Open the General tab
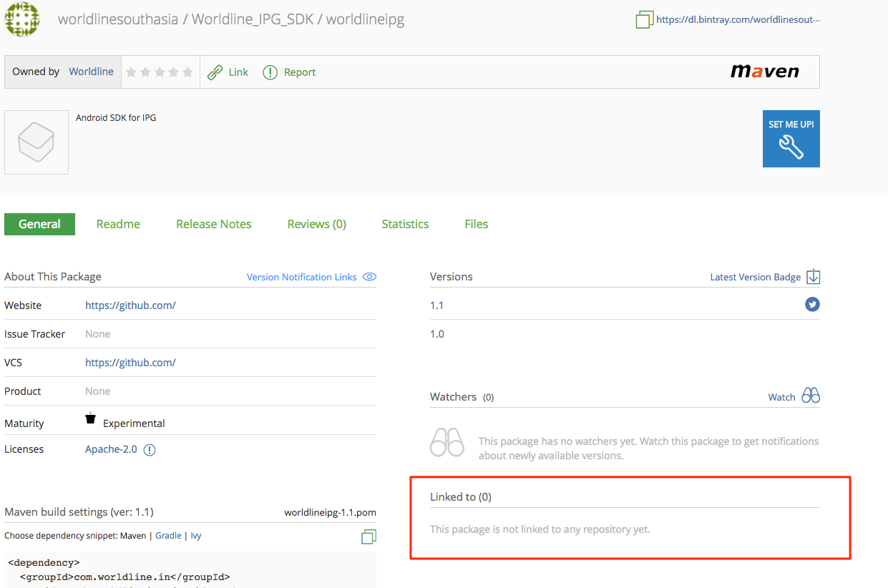888x588 pixels. [x=39, y=224]
